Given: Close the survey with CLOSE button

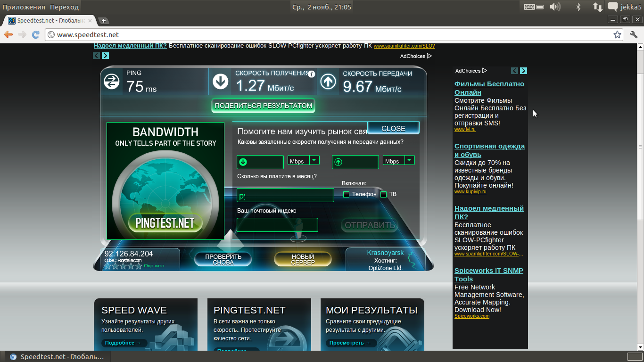Looking at the screenshot, I should tap(393, 128).
